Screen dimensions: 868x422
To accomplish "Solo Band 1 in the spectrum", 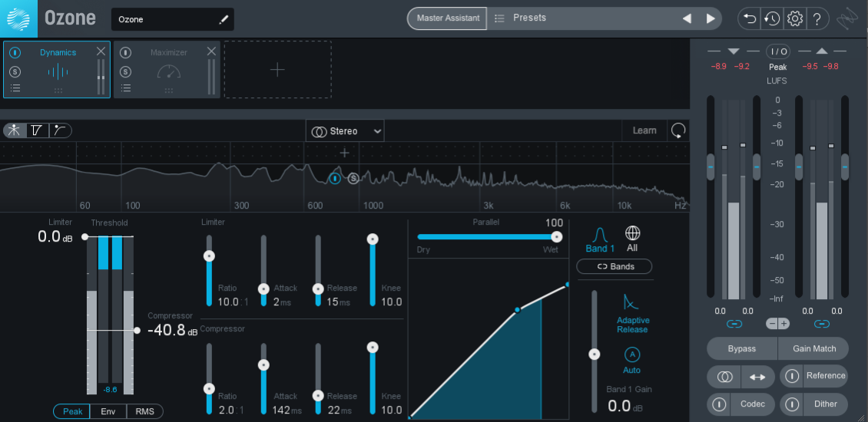I will click(x=353, y=178).
